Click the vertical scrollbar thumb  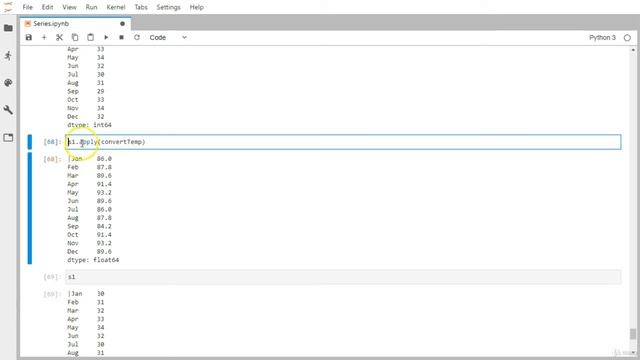point(633,333)
